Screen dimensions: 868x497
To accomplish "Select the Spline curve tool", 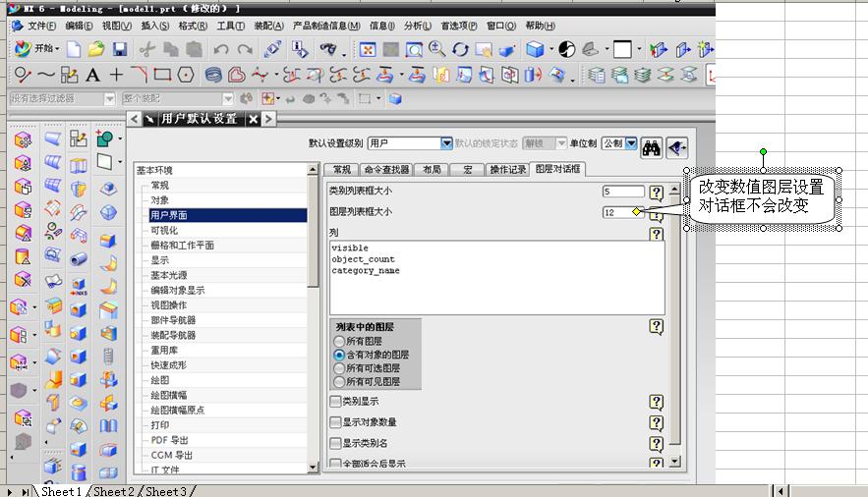I will point(45,74).
